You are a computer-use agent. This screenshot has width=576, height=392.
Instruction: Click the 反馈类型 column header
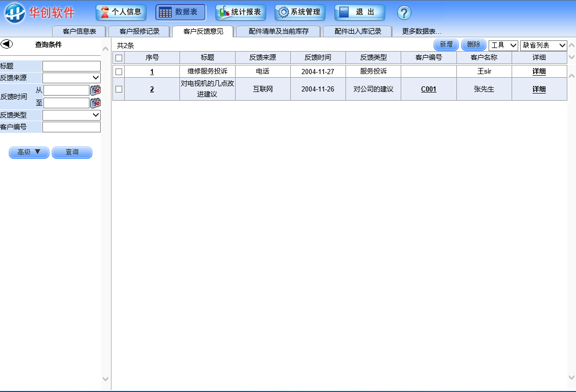click(x=373, y=57)
